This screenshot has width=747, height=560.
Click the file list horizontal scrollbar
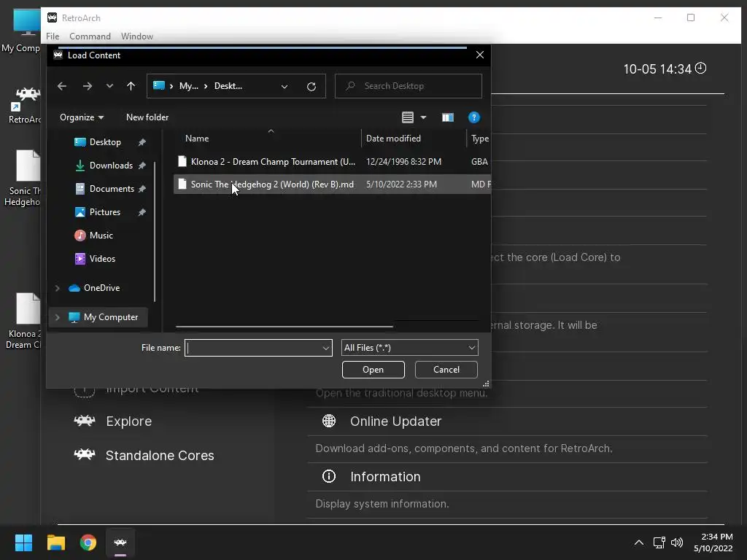tap(285, 327)
